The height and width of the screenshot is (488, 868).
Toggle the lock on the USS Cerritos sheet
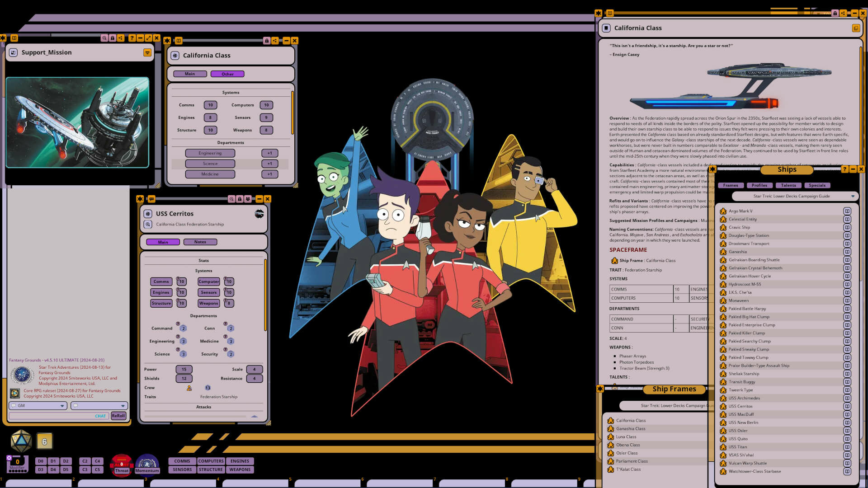point(239,199)
